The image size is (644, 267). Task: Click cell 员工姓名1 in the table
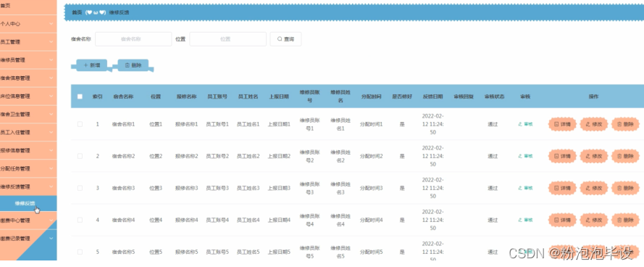click(248, 124)
